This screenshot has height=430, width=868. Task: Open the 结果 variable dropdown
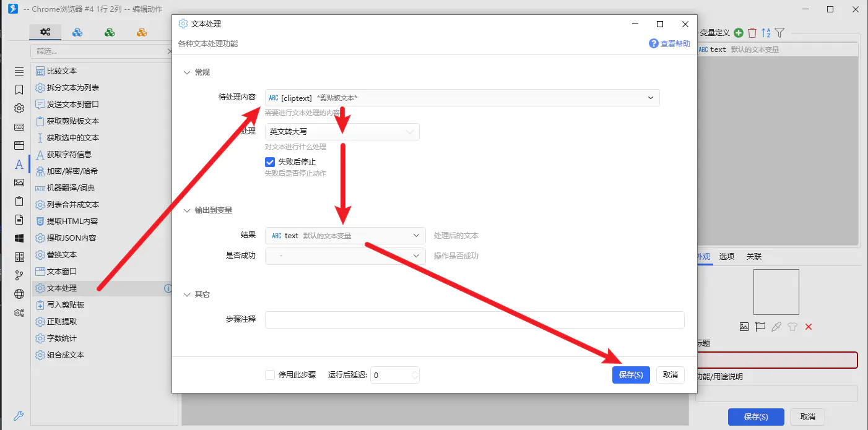[x=345, y=236]
